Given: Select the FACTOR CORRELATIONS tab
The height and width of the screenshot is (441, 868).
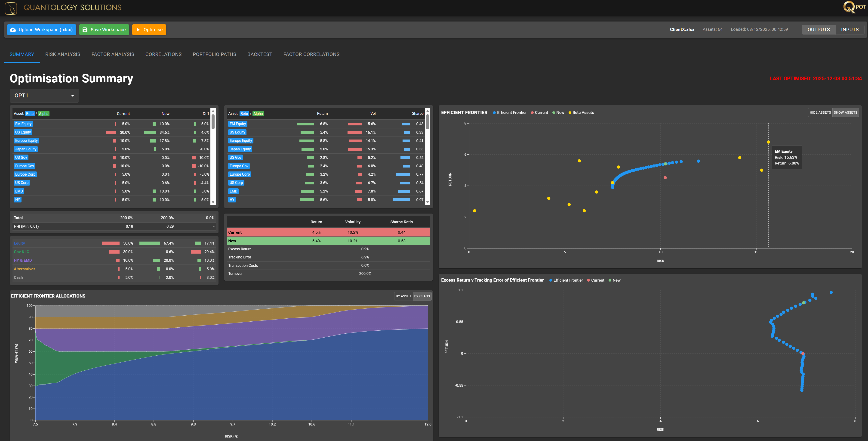Looking at the screenshot, I should (311, 54).
